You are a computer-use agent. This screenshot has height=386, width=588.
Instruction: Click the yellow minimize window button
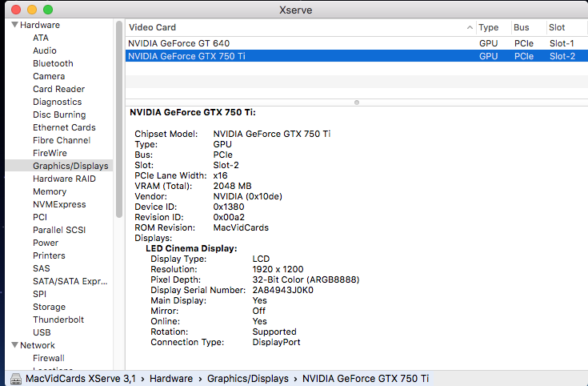[32, 10]
